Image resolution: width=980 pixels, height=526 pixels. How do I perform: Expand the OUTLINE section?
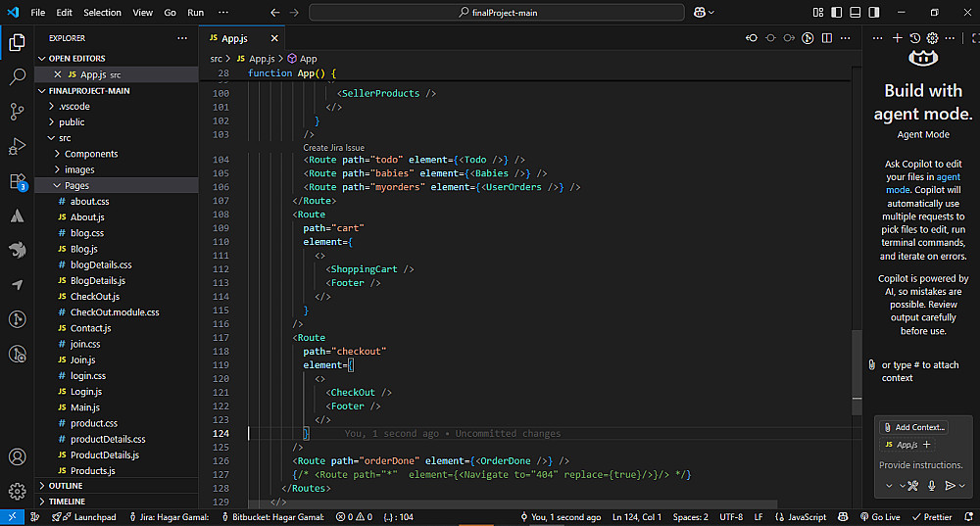point(66,486)
